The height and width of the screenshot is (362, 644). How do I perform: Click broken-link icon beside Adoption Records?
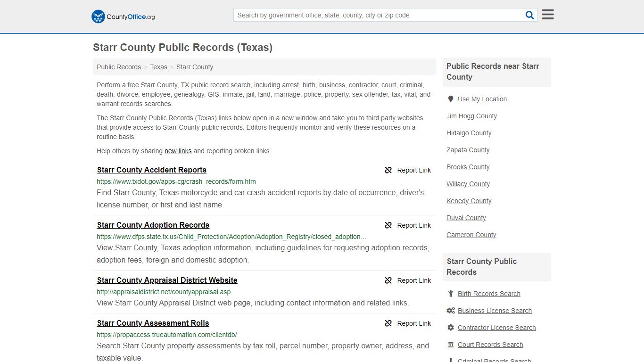point(388,225)
